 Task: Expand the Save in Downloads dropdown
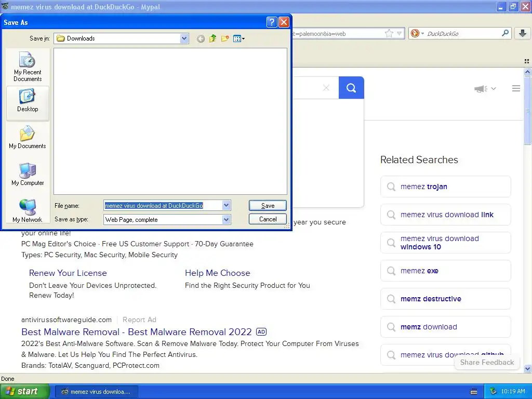click(x=184, y=38)
